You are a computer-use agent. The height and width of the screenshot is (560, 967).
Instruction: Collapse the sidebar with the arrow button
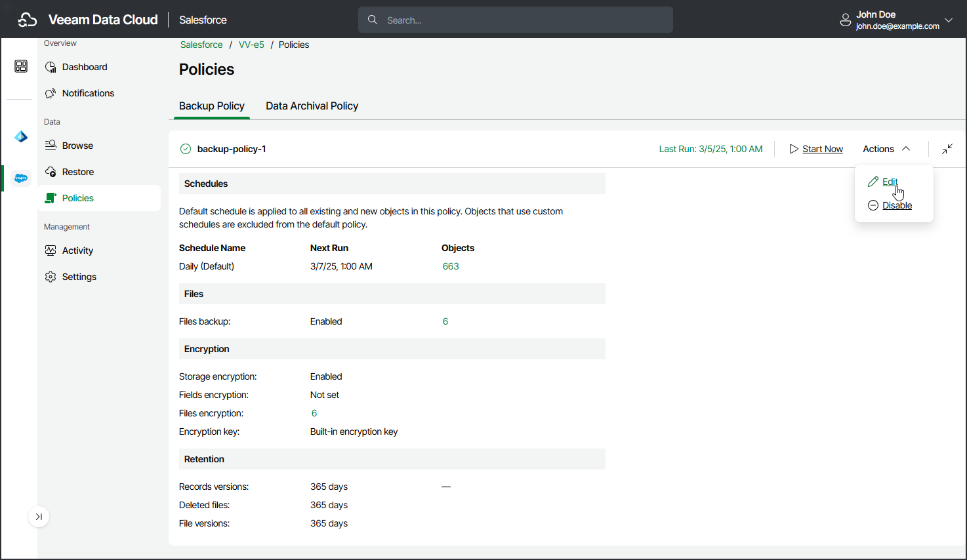point(39,517)
